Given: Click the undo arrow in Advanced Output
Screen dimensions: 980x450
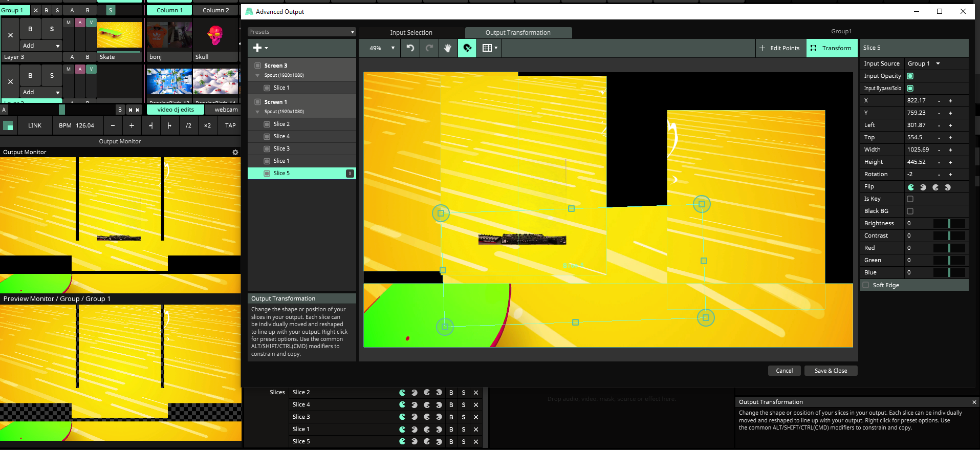Looking at the screenshot, I should (x=410, y=48).
